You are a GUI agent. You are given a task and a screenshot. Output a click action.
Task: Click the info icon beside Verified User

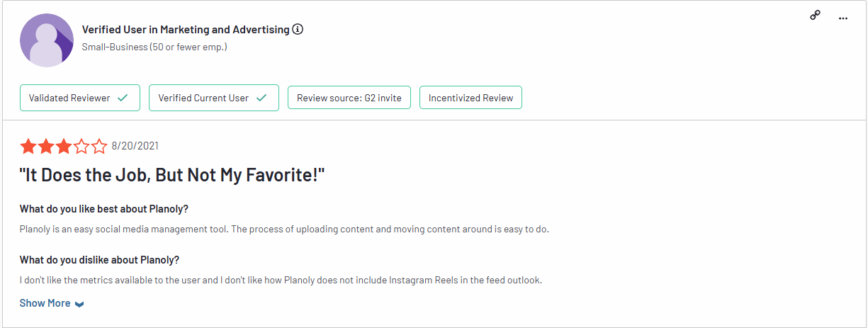pos(298,30)
